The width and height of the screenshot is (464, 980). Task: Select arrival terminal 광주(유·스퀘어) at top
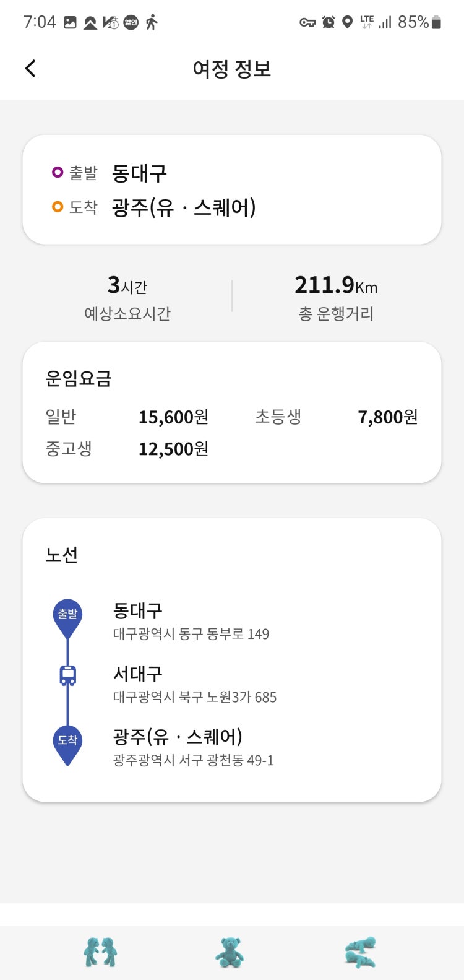coord(184,207)
